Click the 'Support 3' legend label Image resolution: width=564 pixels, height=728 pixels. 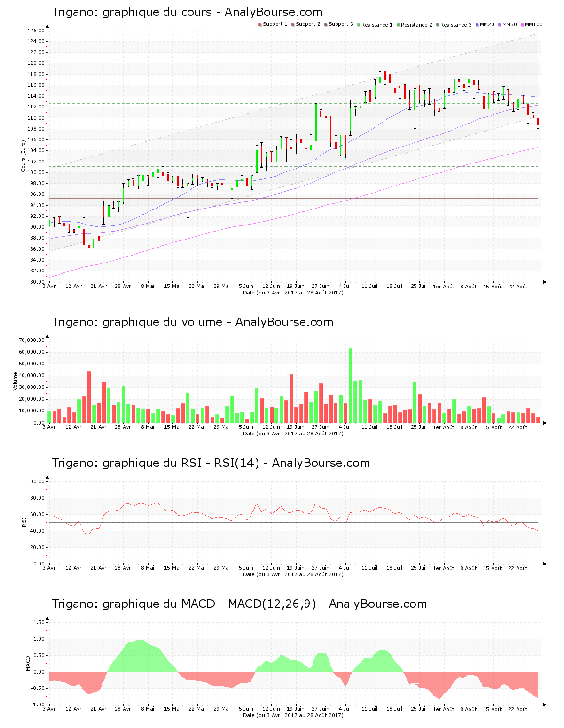(x=341, y=24)
